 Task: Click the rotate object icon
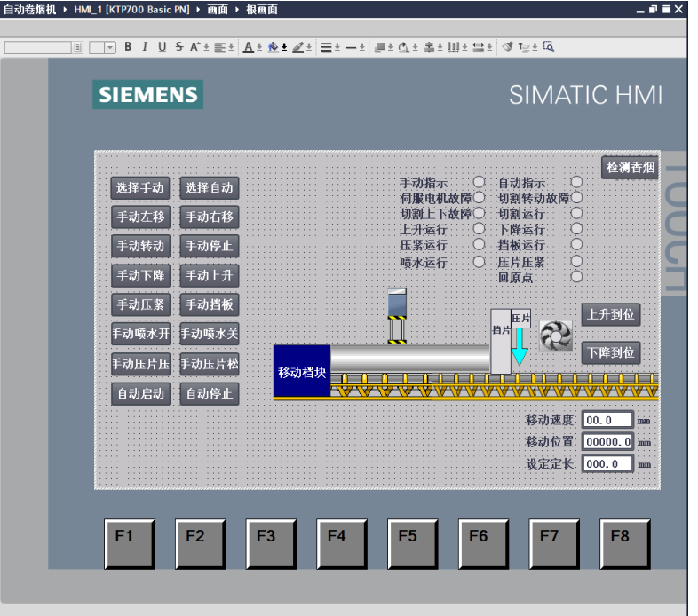pos(404,47)
